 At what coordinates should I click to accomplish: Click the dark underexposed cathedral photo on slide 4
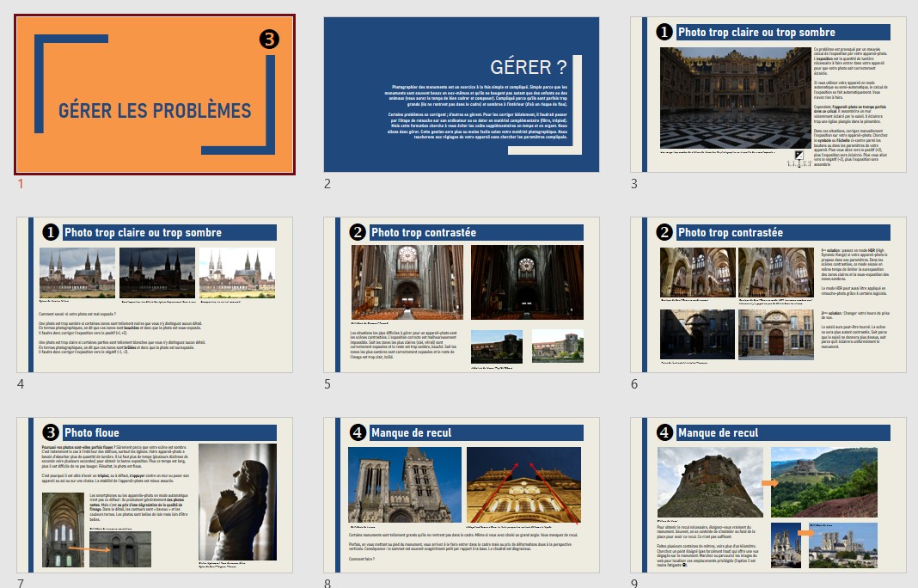[156, 273]
